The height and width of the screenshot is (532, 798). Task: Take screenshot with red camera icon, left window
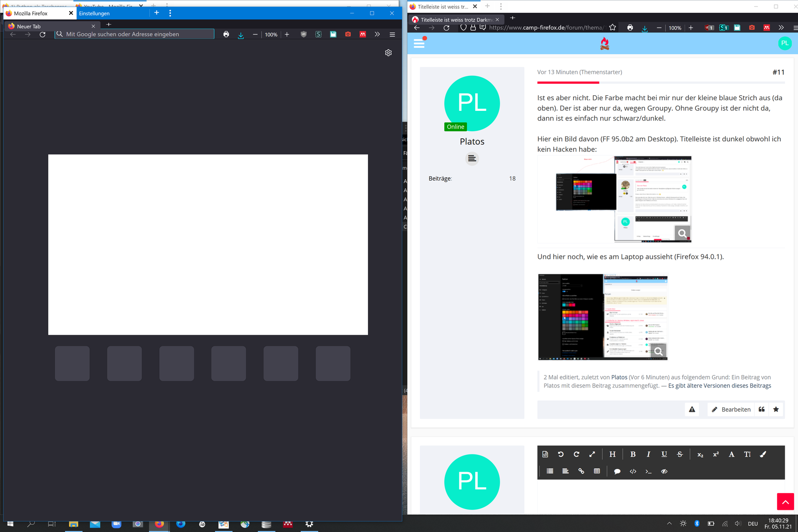pyautogui.click(x=348, y=34)
